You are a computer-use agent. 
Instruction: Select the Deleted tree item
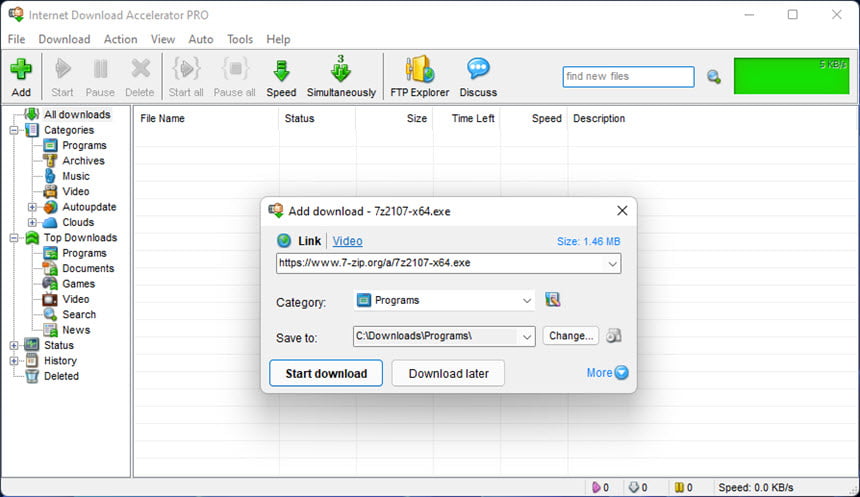[x=61, y=376]
